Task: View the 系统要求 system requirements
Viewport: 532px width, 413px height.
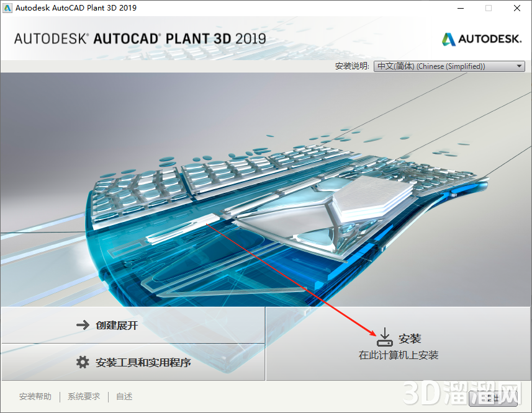Action: 83,396
